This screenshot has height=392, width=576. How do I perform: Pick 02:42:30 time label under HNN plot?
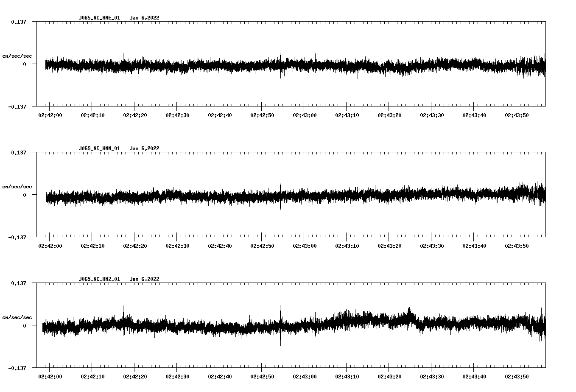(x=177, y=246)
